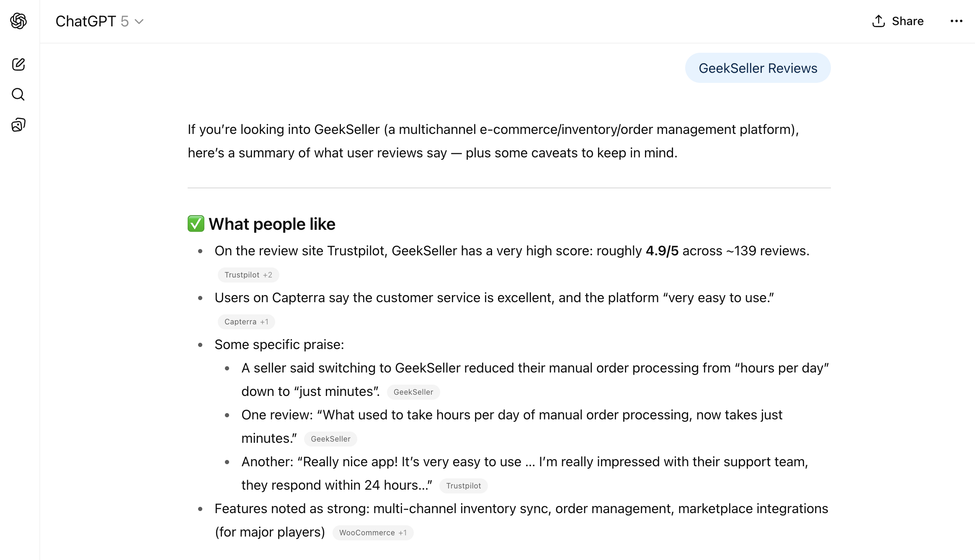Expand Trustpilot +2 sources chip
This screenshot has height=560, width=975.
248,275
